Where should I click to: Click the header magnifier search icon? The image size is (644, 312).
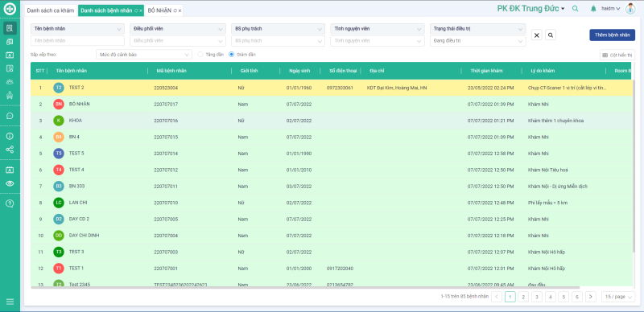575,8
